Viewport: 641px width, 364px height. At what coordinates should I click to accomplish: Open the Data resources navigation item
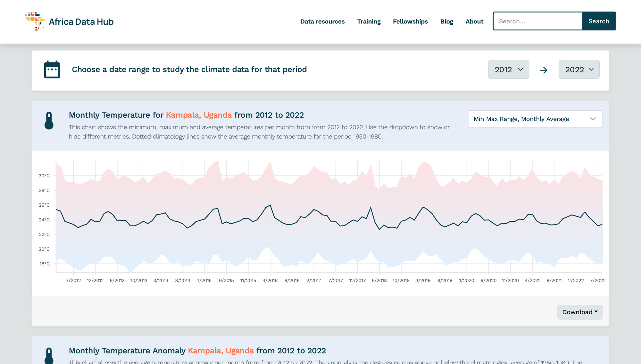pos(322,21)
